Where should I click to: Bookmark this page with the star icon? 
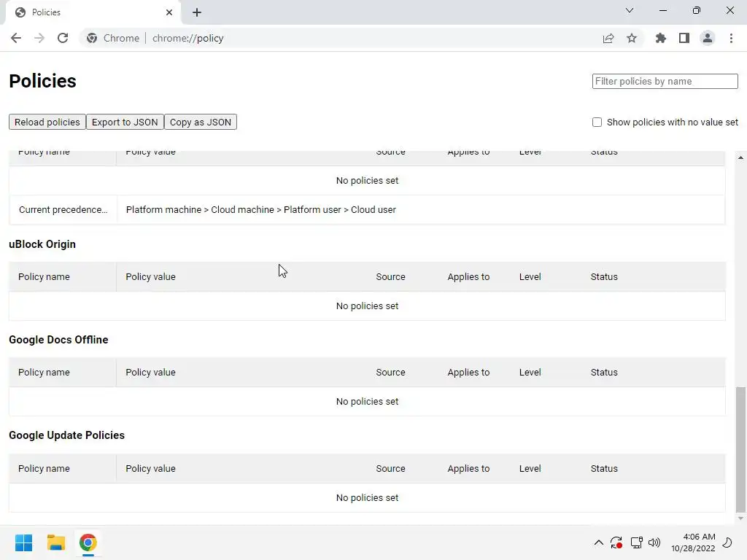(x=632, y=38)
